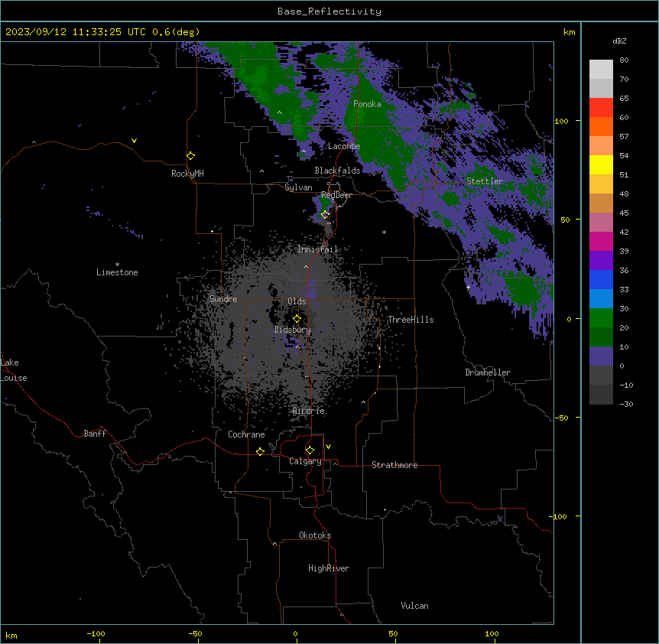Click the red 60-65 dBZ legend swatch
This screenshot has height=644, width=659.
[x=601, y=108]
